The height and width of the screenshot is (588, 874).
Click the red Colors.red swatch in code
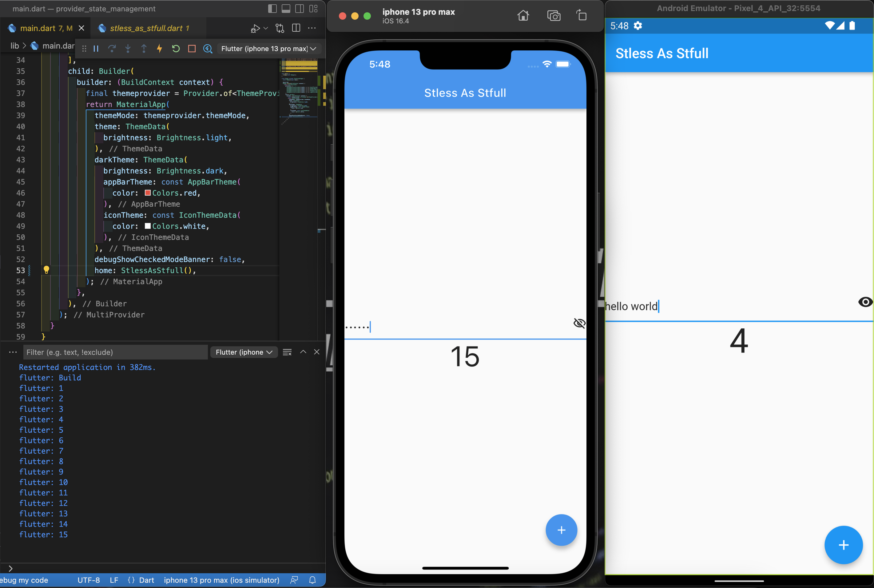pos(148,193)
